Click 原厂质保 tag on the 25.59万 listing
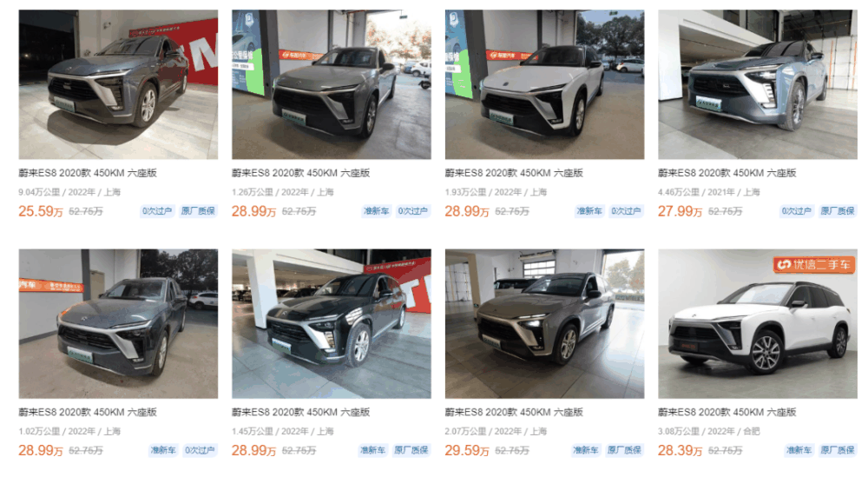The width and height of the screenshot is (868, 477). (198, 211)
